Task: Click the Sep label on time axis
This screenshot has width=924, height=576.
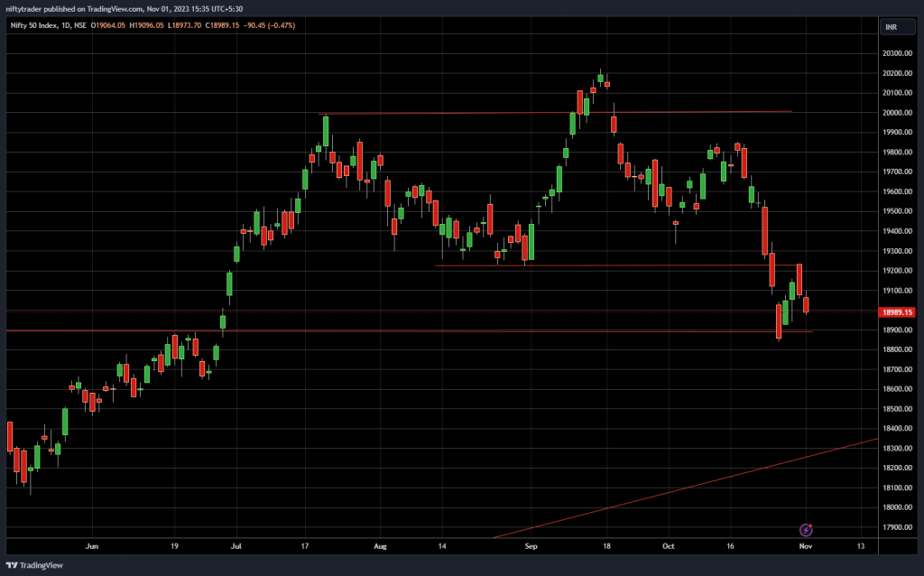Action: (531, 547)
